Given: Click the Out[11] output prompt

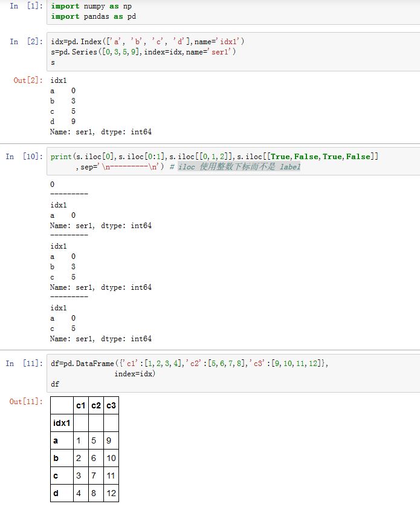Looking at the screenshot, I should [x=26, y=402].
